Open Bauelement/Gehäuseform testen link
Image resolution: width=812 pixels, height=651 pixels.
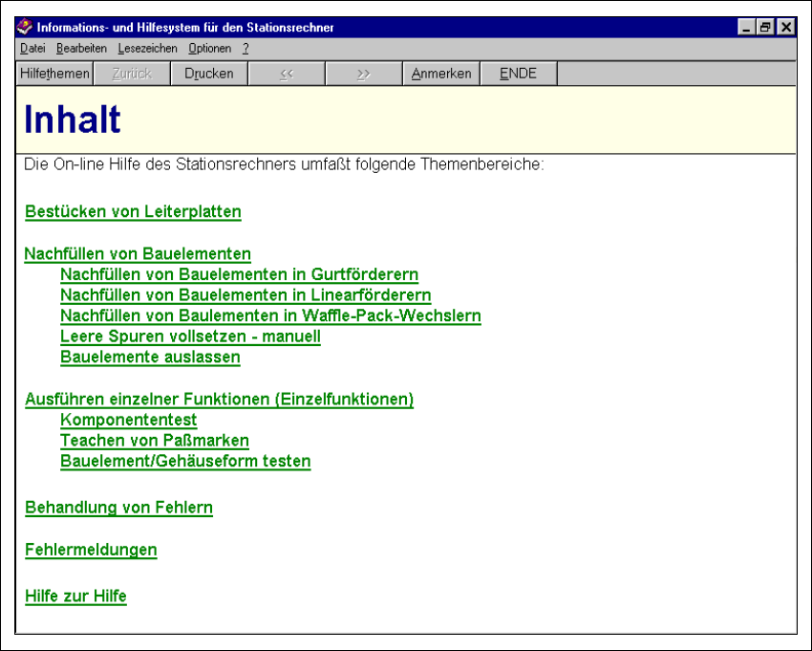[x=185, y=462]
